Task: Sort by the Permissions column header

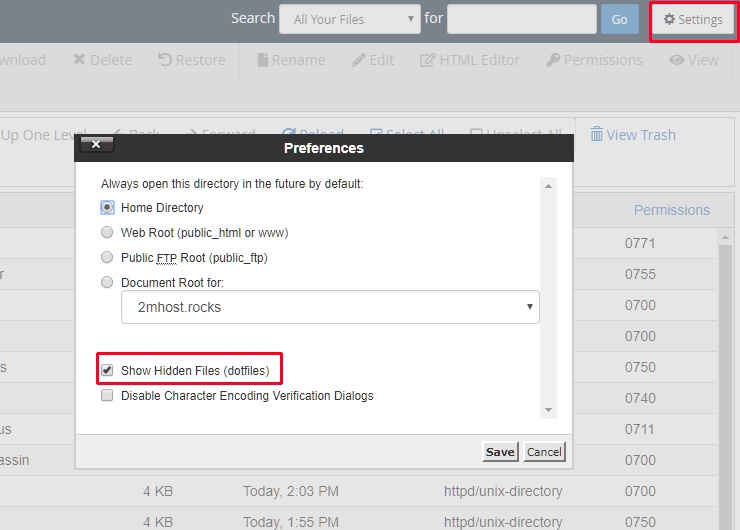Action: [x=671, y=210]
